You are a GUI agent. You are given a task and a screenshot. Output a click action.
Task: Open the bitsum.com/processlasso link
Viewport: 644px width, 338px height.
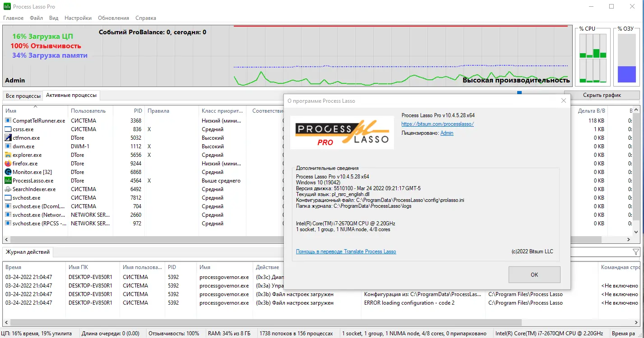438,124
